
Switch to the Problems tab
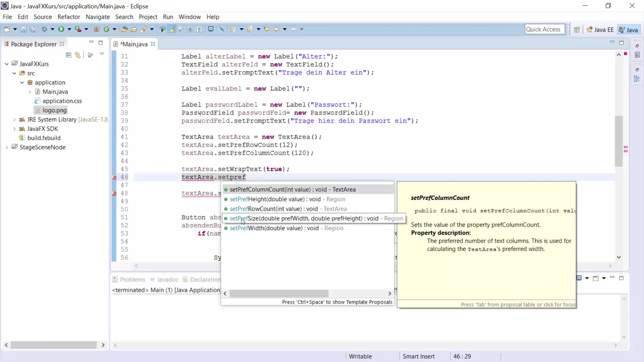point(129,280)
